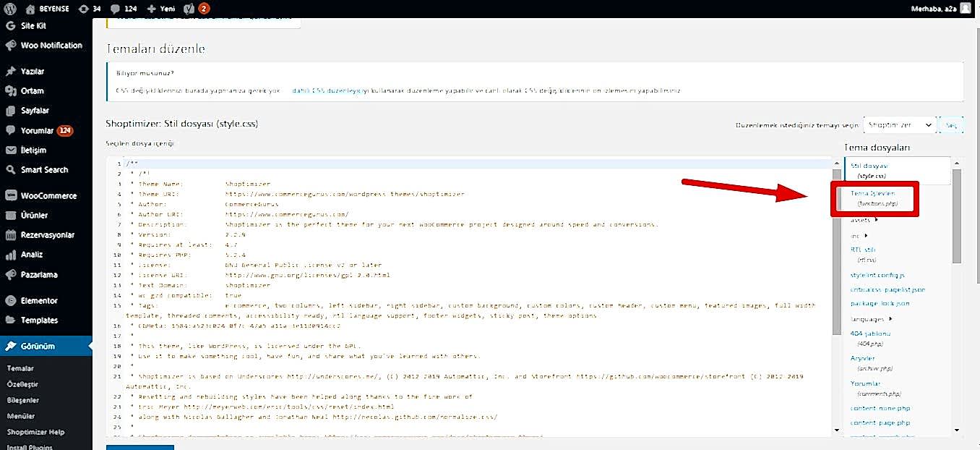The image size is (980, 450).
Task: Open content-page.php file
Action: click(x=880, y=423)
